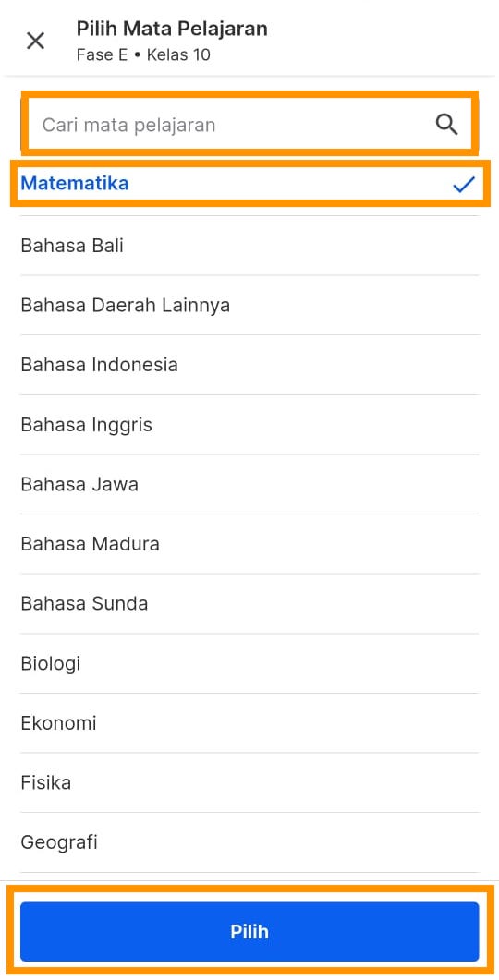Select Bahasa Madura entry
Screen dimensions: 499x980
(x=250, y=544)
